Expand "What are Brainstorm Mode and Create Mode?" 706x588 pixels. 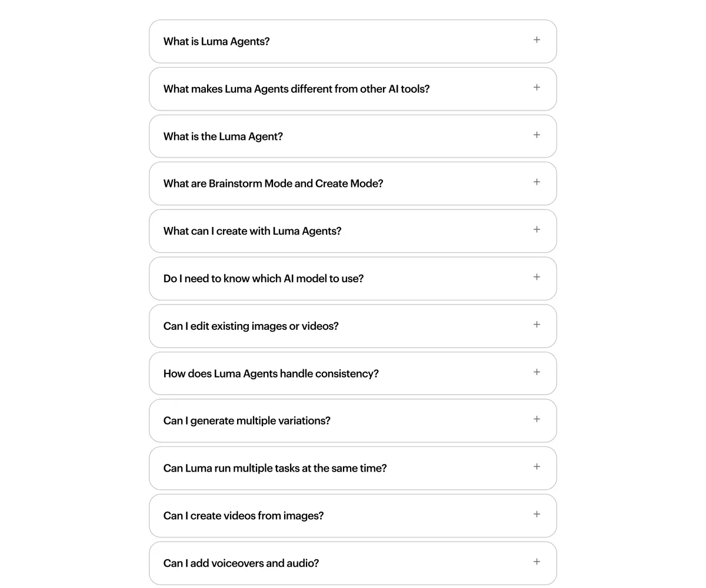click(x=273, y=183)
